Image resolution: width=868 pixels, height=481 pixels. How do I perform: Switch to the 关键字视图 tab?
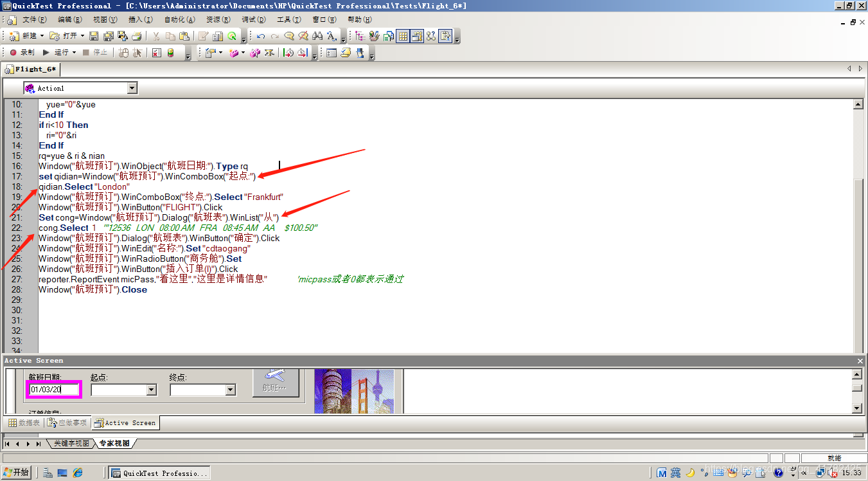71,444
